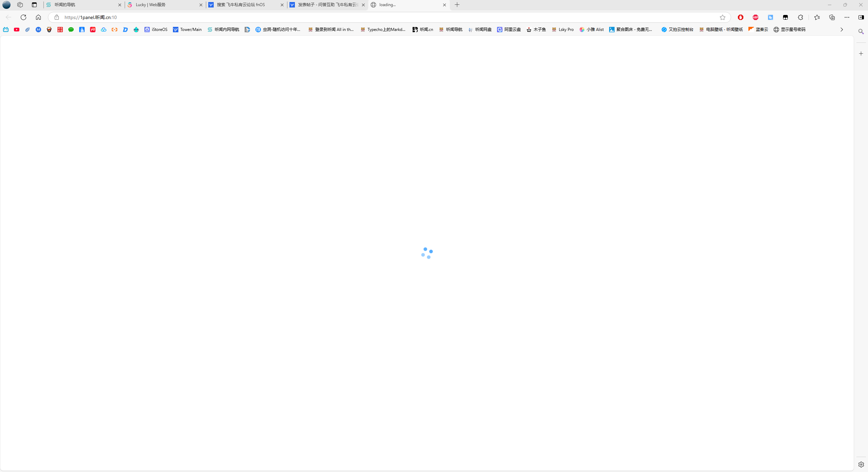Open the YouTube bookmark icon
The image size is (868, 472).
coord(17,30)
